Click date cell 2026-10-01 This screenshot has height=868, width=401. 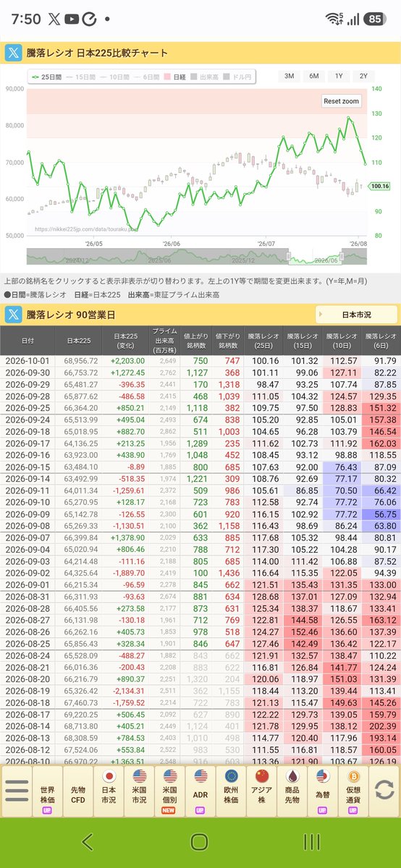[x=27, y=360]
